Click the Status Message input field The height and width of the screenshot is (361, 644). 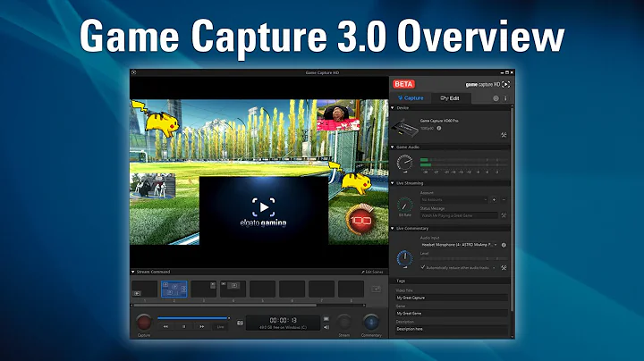[x=459, y=215]
